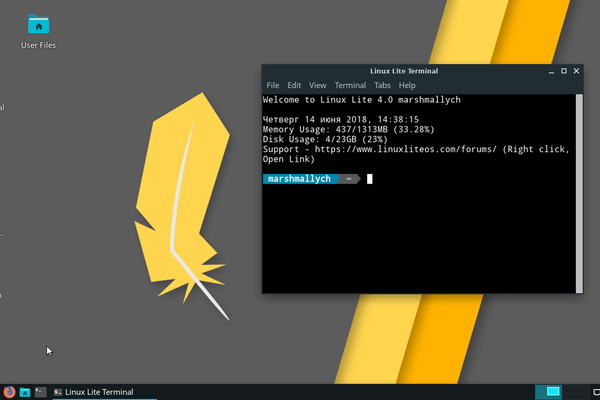Click the linuxliteos.com forums link
Viewport: 600px width, 400px height.
point(405,149)
